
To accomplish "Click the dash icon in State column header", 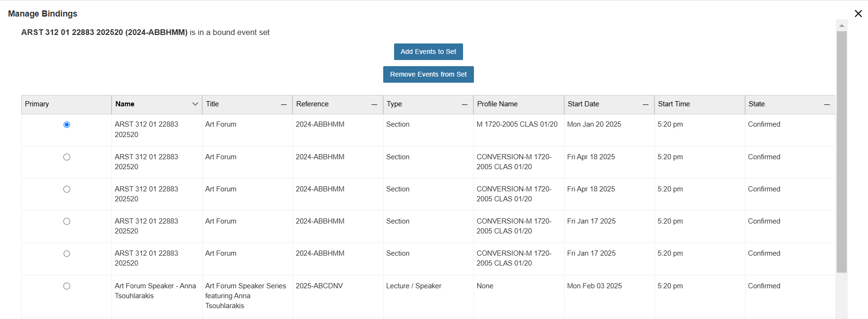I will point(826,104).
